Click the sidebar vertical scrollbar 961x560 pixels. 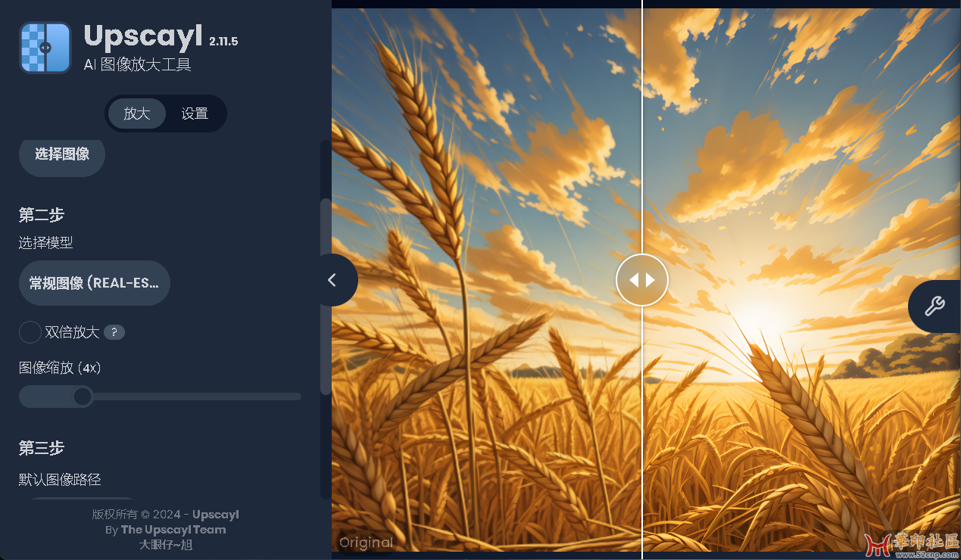point(326,297)
